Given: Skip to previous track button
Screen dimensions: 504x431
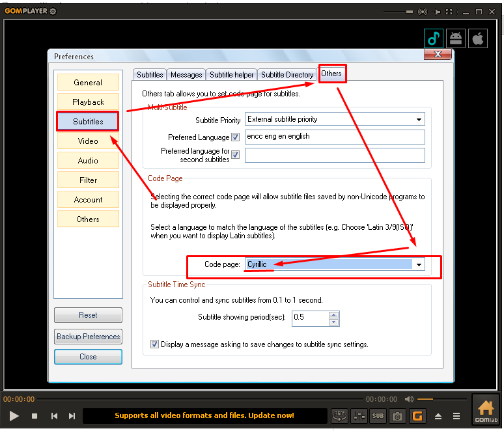Looking at the screenshot, I should click(x=54, y=416).
